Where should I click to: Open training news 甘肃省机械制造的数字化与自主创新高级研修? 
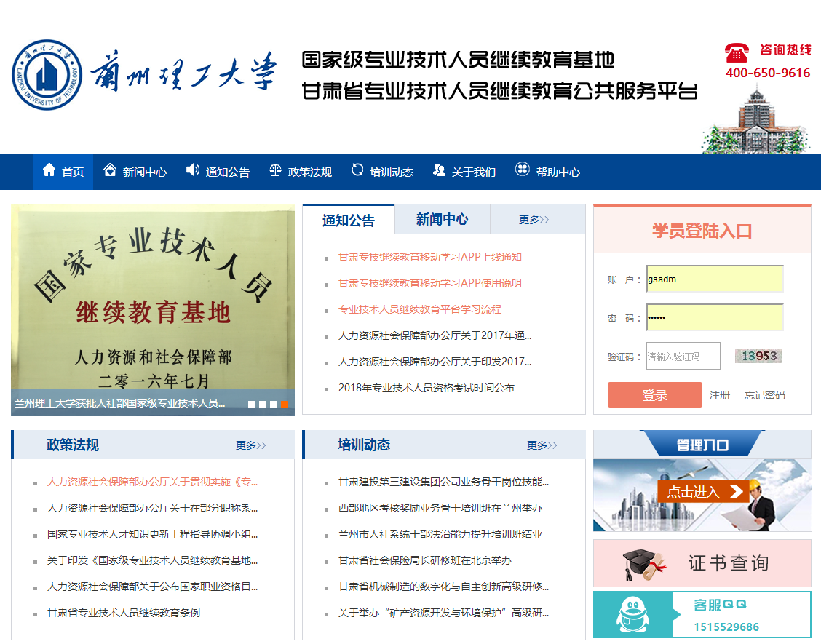(443, 587)
